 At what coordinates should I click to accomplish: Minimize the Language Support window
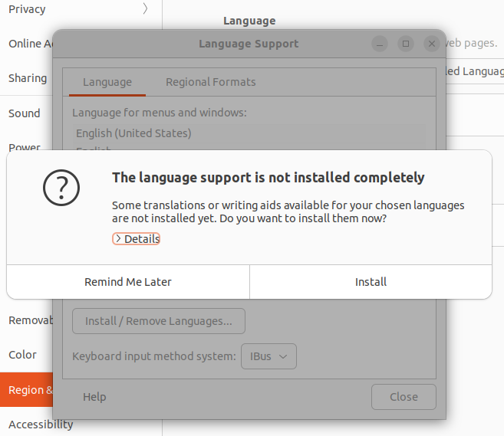pyautogui.click(x=380, y=44)
